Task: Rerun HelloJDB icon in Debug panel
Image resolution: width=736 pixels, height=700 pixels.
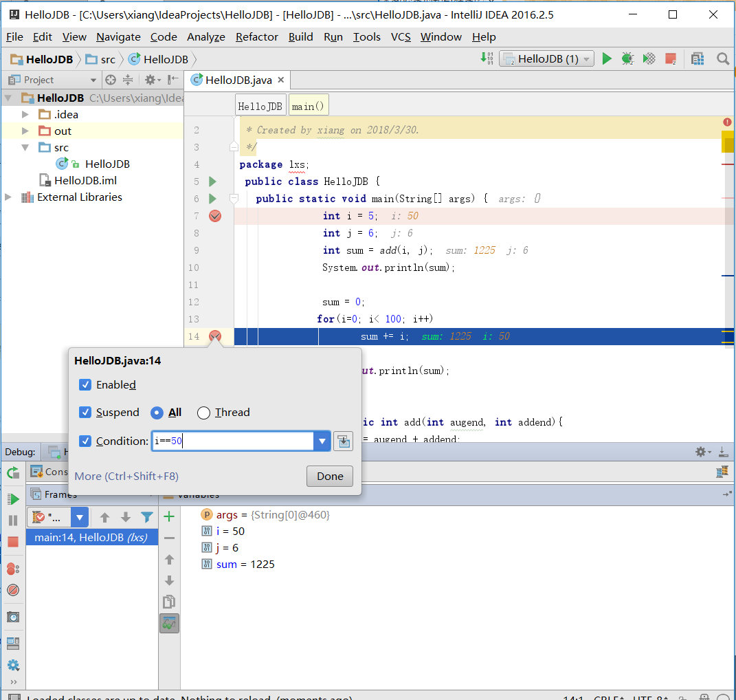Action: pyautogui.click(x=13, y=472)
